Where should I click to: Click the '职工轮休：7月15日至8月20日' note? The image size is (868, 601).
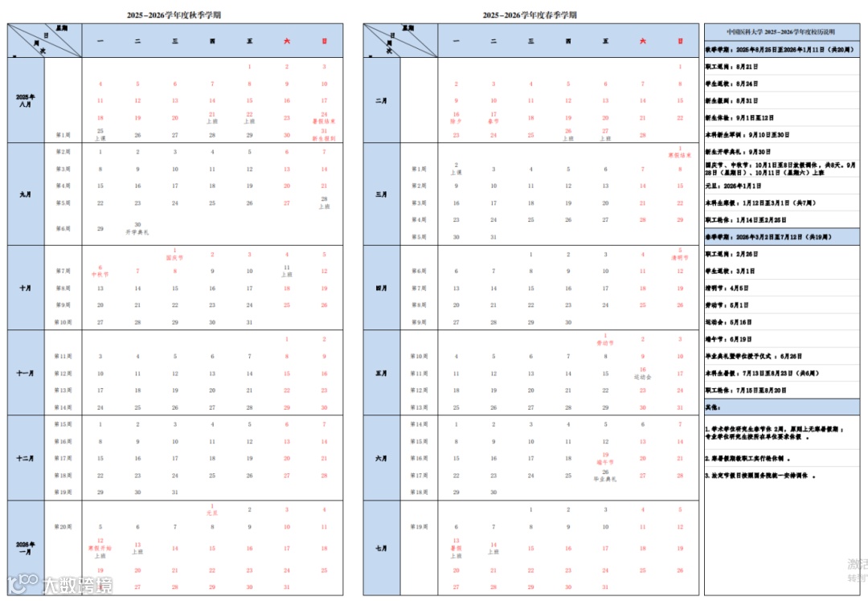[x=746, y=390]
